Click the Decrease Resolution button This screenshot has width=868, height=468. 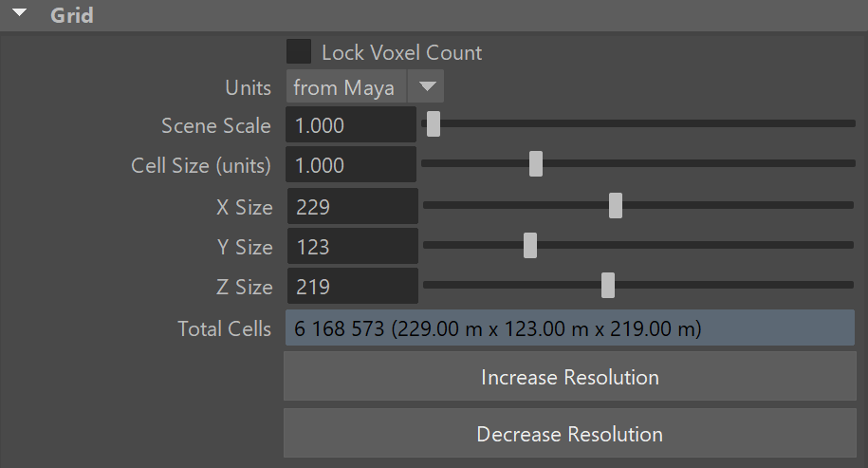(569, 434)
